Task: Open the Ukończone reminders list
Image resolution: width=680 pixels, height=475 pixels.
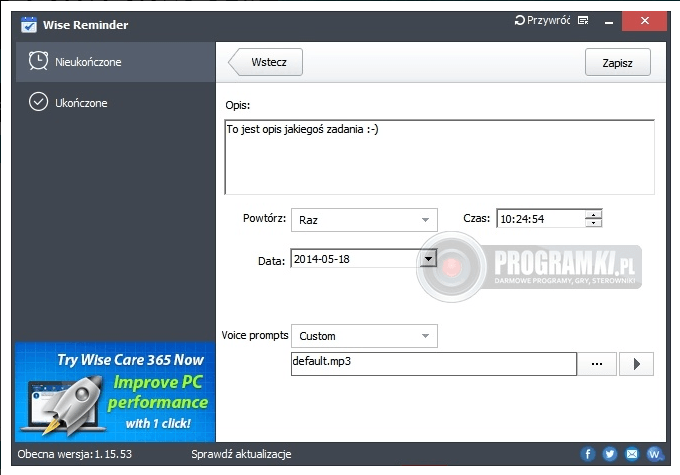Action: click(115, 103)
